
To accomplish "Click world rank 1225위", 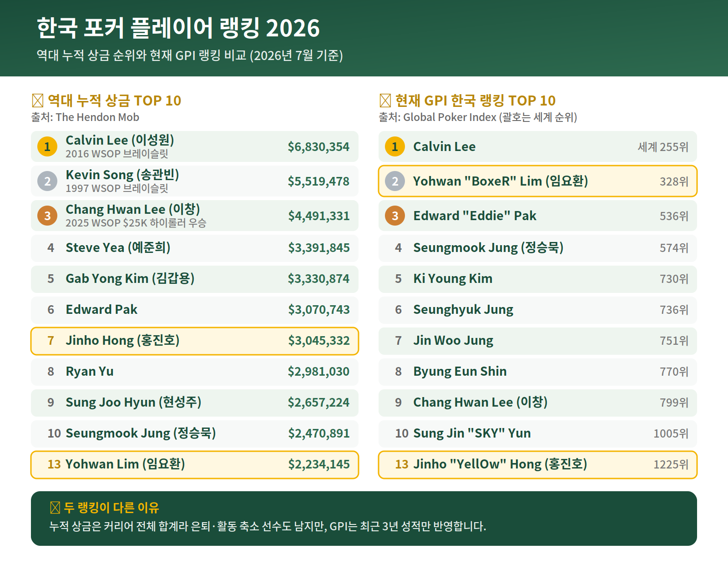I will 671,464.
